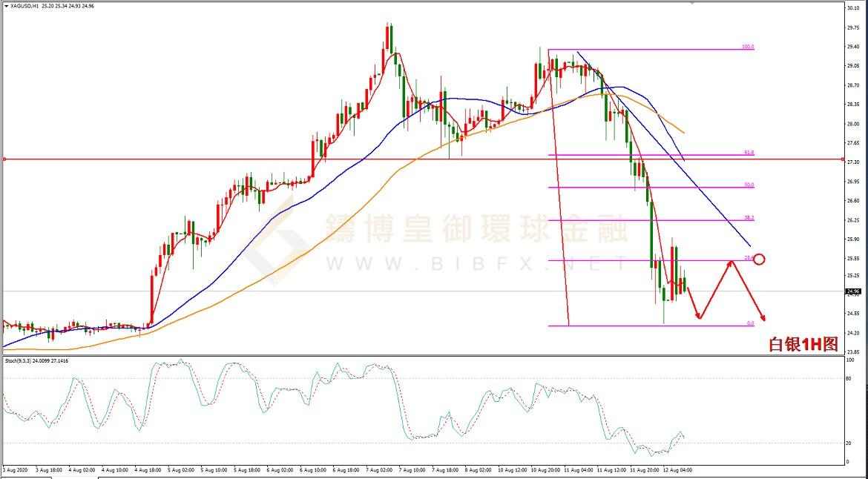Click the 3 Aug 2020 date label

(14, 469)
